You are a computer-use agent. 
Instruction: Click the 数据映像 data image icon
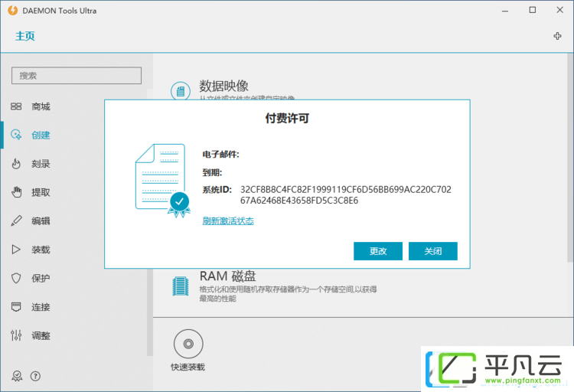(181, 91)
